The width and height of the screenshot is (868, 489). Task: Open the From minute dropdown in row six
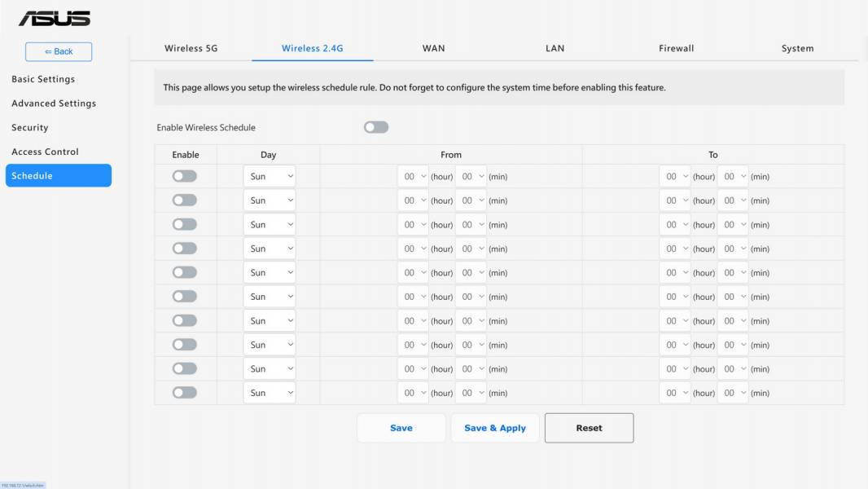pyautogui.click(x=471, y=297)
